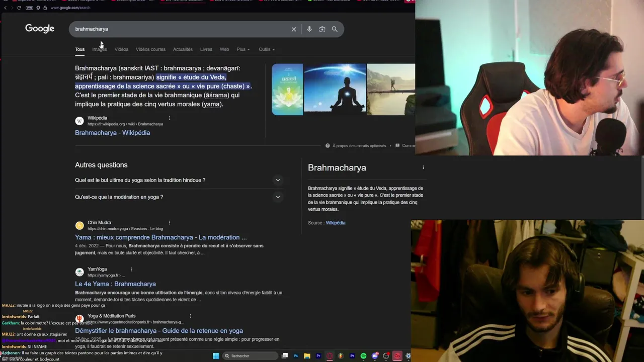Viewport: 644px width, 362px height.
Task: Click the Wikipédia favicon under the snippet
Action: point(79,121)
